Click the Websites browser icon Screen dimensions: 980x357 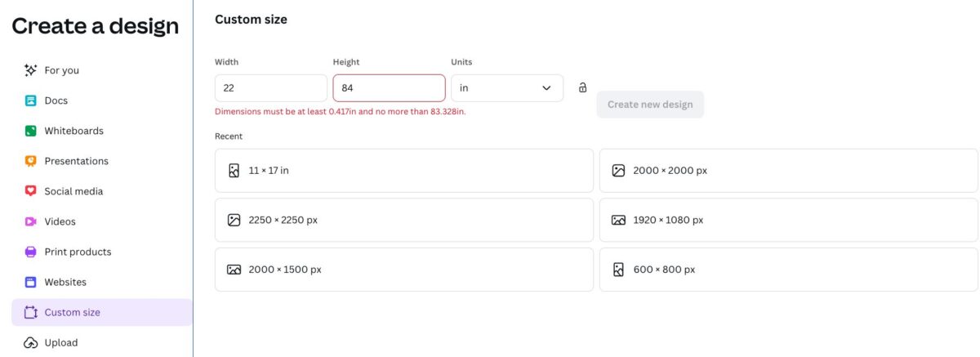tap(30, 282)
